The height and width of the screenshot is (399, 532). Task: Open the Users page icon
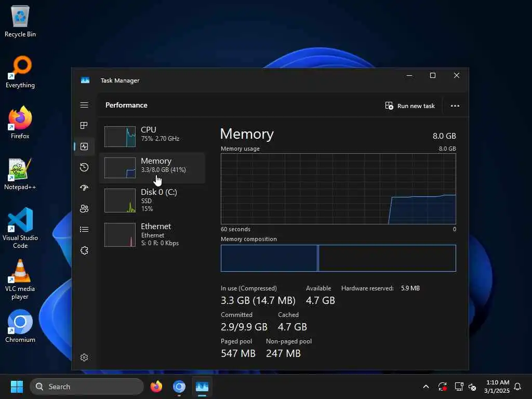[84, 209]
